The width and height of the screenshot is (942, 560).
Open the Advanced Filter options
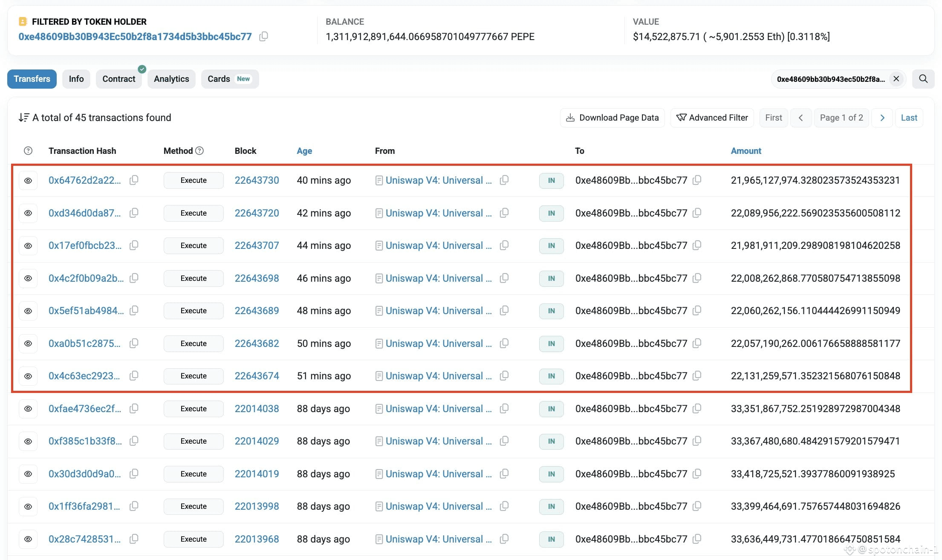(712, 118)
